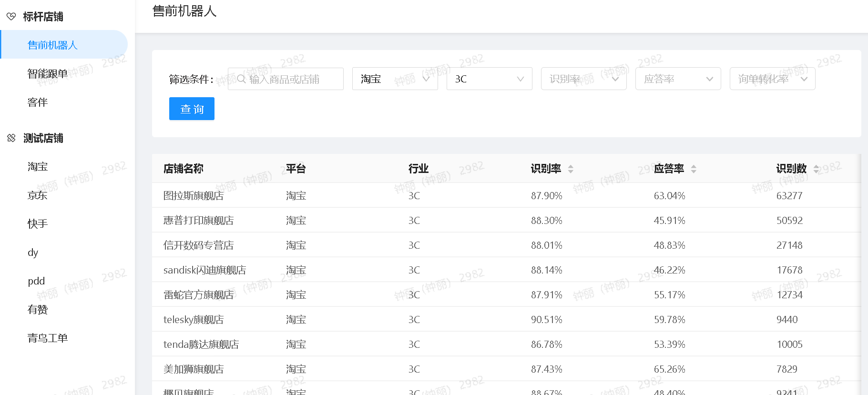Image resolution: width=868 pixels, height=395 pixels.
Task: Select shop 雷蛇官方旗舰店
Action: point(199,295)
